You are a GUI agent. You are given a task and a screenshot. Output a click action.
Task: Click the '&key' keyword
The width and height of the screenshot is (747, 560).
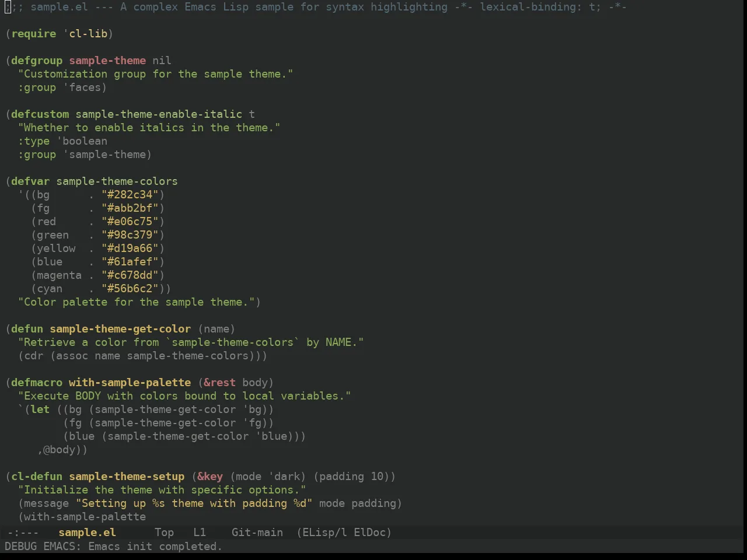210,476
